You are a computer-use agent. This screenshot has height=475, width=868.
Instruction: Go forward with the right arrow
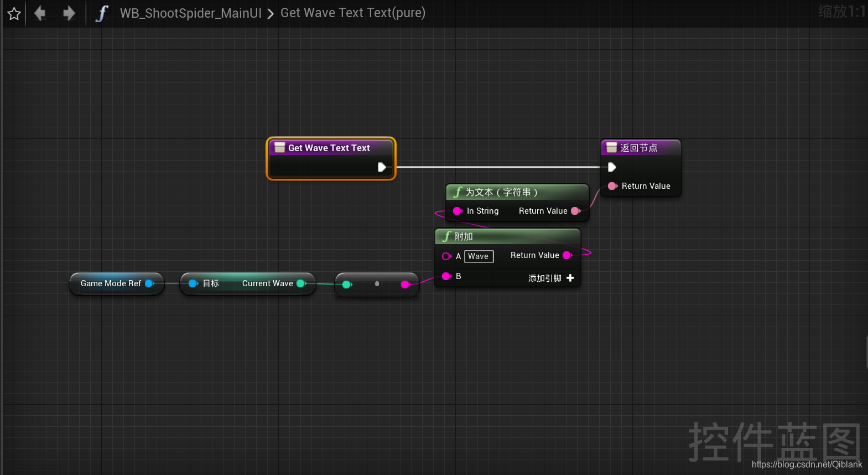[69, 13]
